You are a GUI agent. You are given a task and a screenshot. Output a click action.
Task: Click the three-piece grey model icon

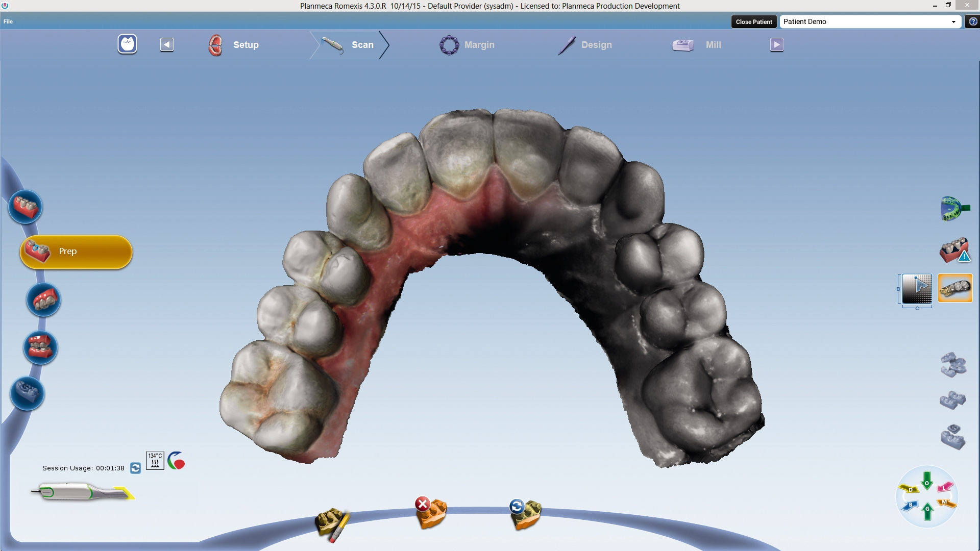pos(953,365)
